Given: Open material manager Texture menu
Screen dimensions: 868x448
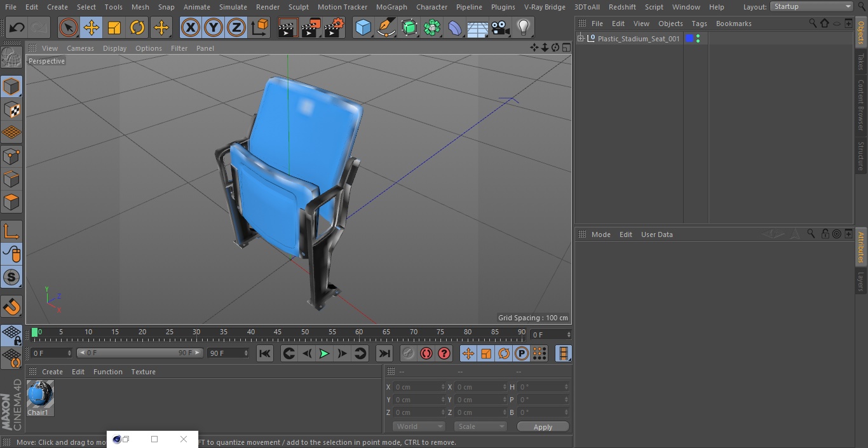Looking at the screenshot, I should [x=143, y=372].
